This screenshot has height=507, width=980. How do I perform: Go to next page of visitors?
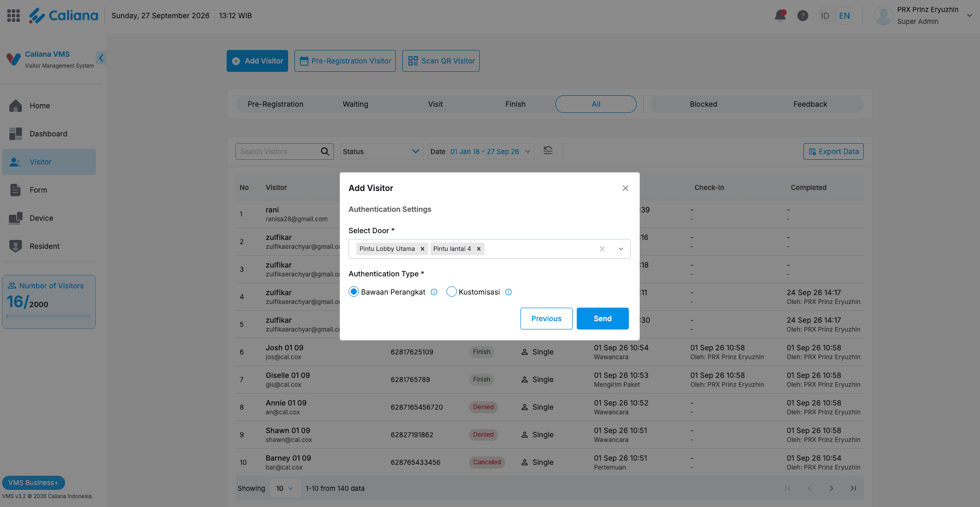(832, 488)
